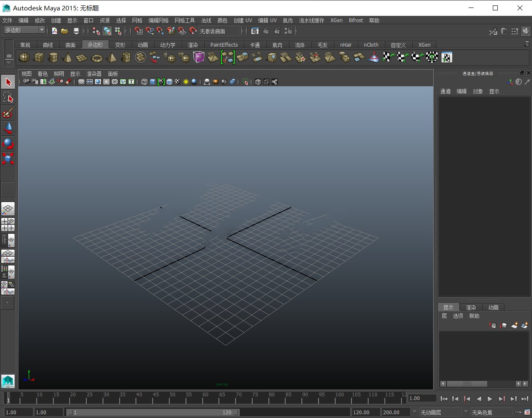Create a polygon sphere from the shelf
The width and height of the screenshot is (532, 418).
[25, 58]
